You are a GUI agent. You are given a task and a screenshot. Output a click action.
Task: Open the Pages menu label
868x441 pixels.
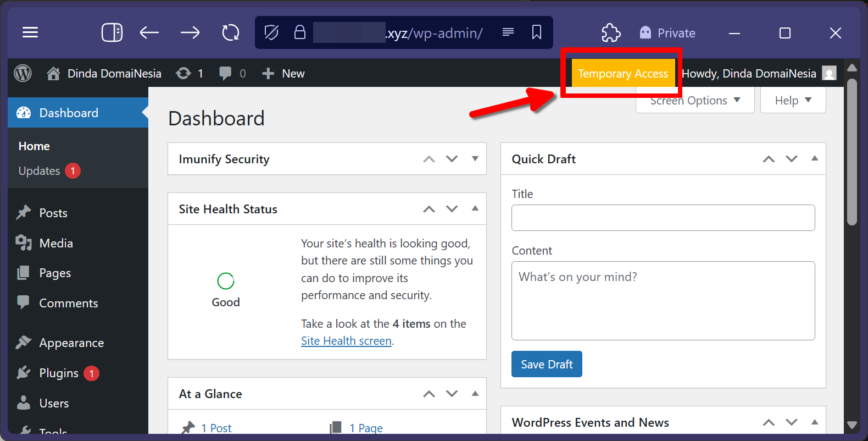click(55, 273)
